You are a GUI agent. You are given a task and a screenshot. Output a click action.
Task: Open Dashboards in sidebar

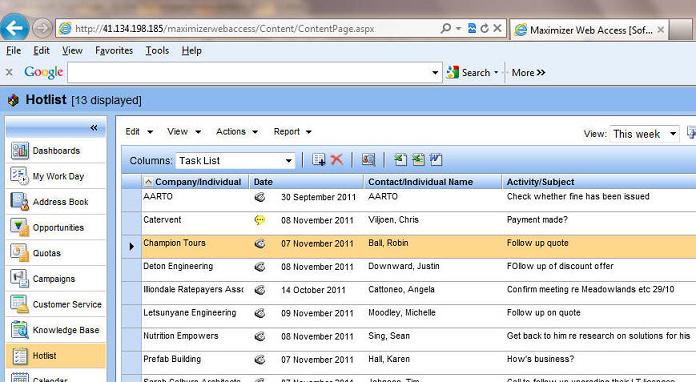pos(55,151)
